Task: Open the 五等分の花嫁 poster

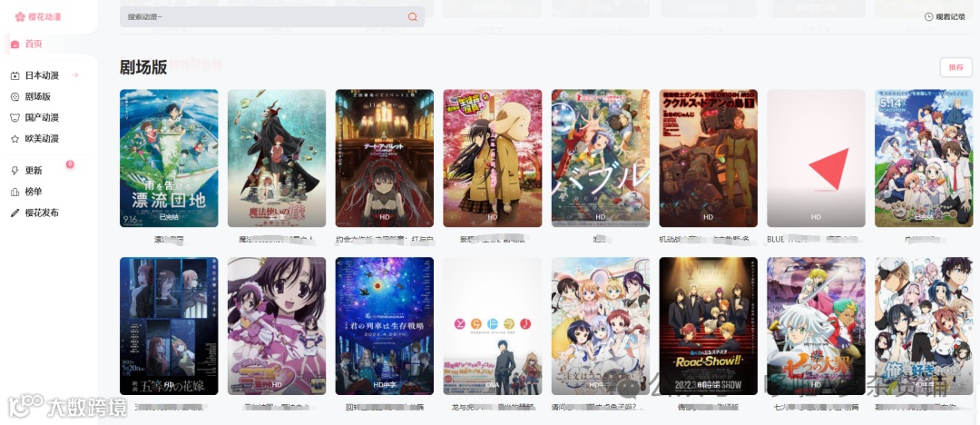Action: [169, 325]
